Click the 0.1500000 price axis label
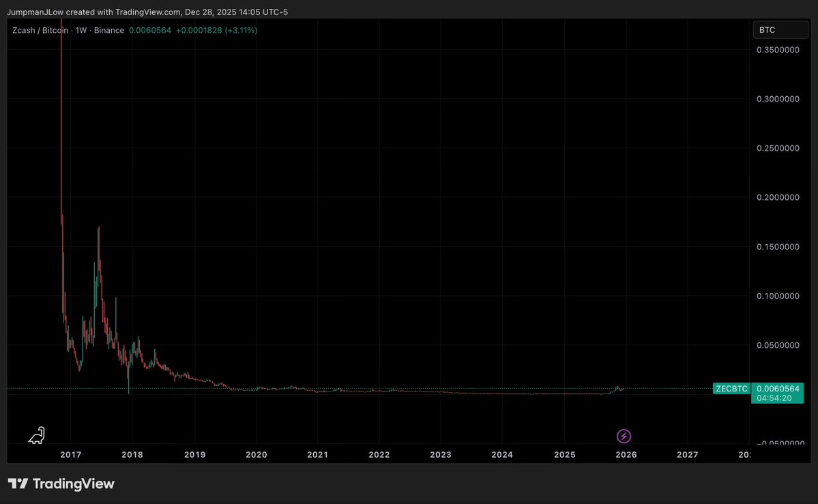This screenshot has height=504, width=818. point(778,247)
